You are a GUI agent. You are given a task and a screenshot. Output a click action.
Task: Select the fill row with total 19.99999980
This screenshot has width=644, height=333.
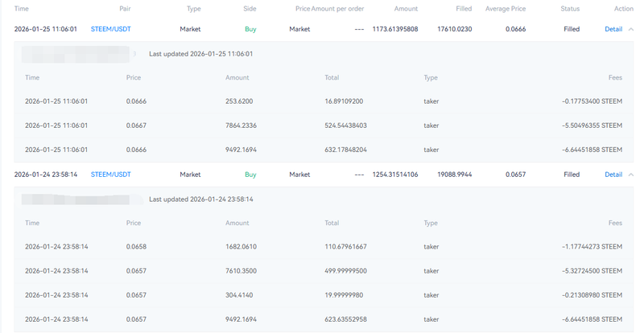click(322, 294)
